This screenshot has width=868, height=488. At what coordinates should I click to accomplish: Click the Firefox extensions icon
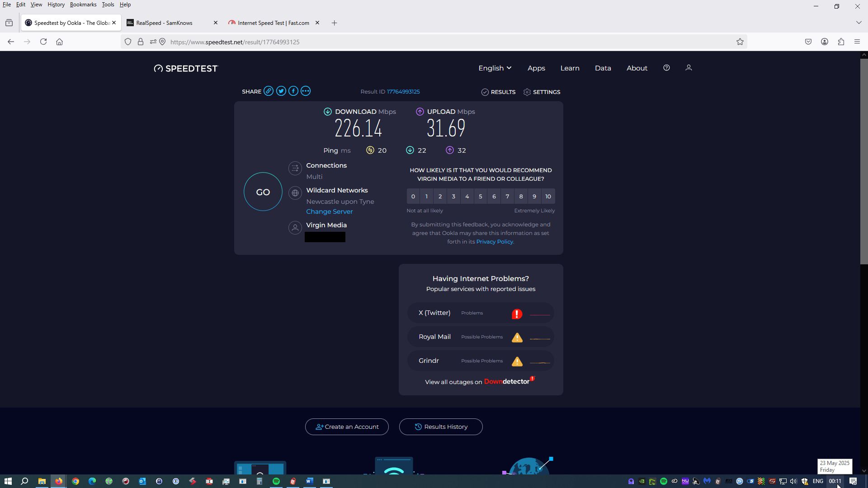tap(841, 42)
